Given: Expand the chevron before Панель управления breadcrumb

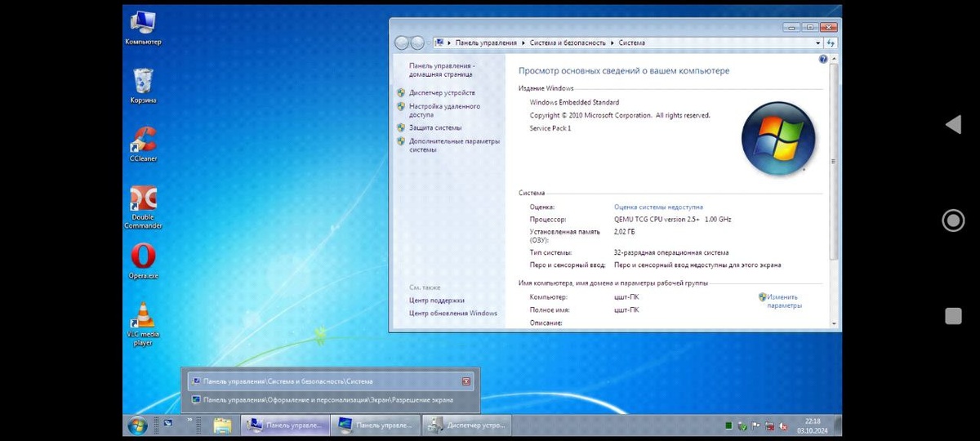Looking at the screenshot, I should click(x=450, y=42).
